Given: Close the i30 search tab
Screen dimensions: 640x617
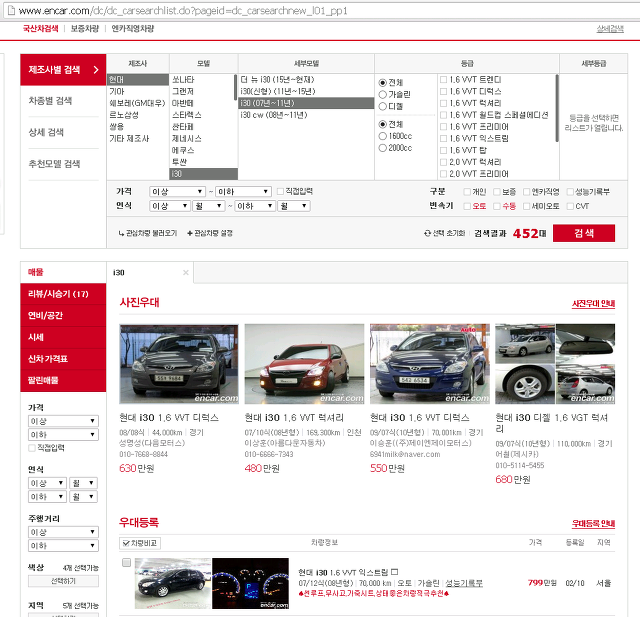Looking at the screenshot, I should click(x=186, y=272).
